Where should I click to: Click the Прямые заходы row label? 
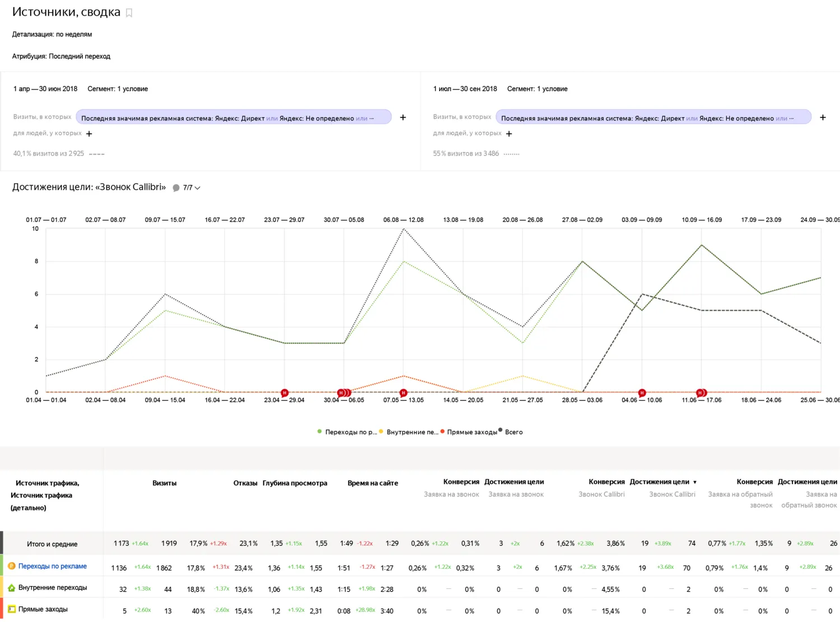click(43, 609)
